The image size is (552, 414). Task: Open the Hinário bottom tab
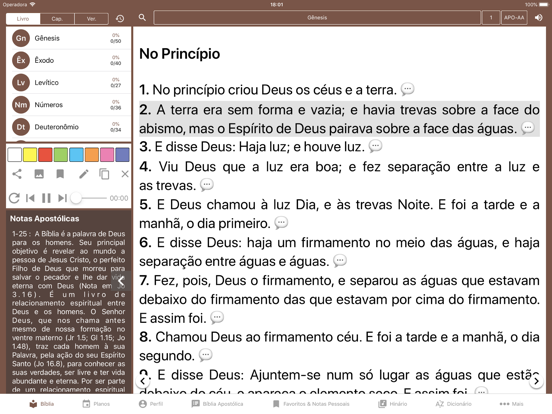(x=393, y=404)
